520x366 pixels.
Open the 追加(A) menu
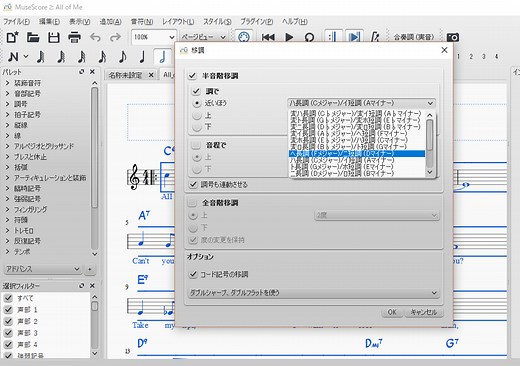110,22
